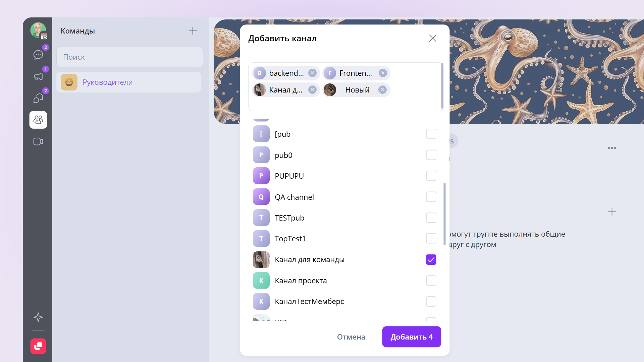The image size is (644, 362).
Task: Open the video calls camera icon
Action: click(x=38, y=141)
